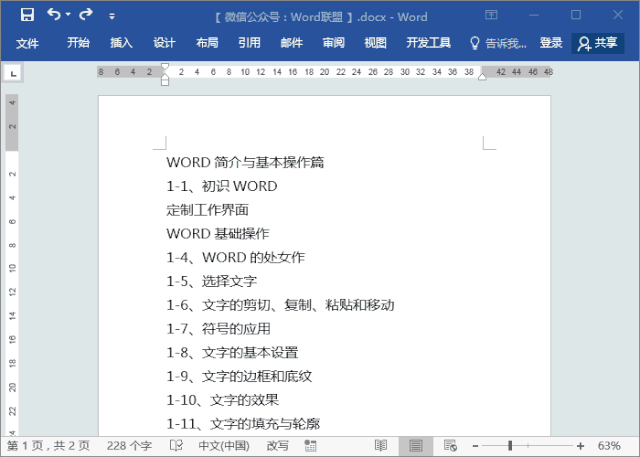Click the line 1-10、文字的效果
Screen dimensions: 640x457
click(x=222, y=400)
